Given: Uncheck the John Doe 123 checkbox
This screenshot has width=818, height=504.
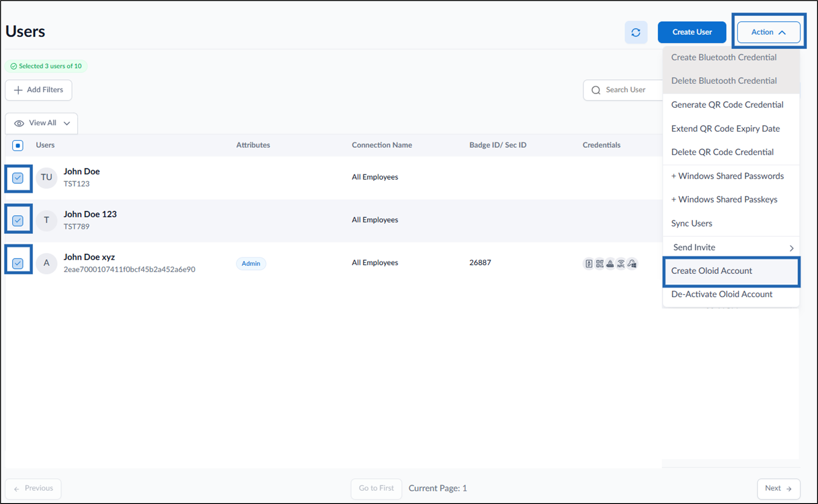Looking at the screenshot, I should [18, 221].
